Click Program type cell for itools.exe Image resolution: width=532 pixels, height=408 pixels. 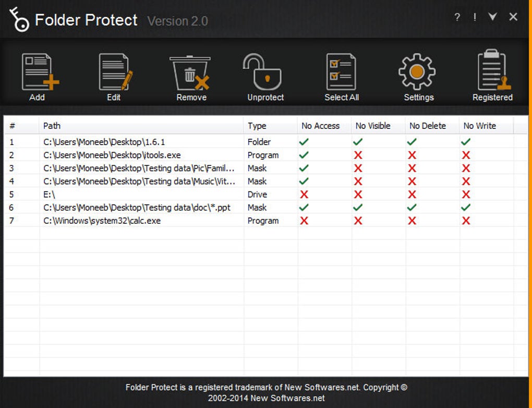[x=263, y=155]
